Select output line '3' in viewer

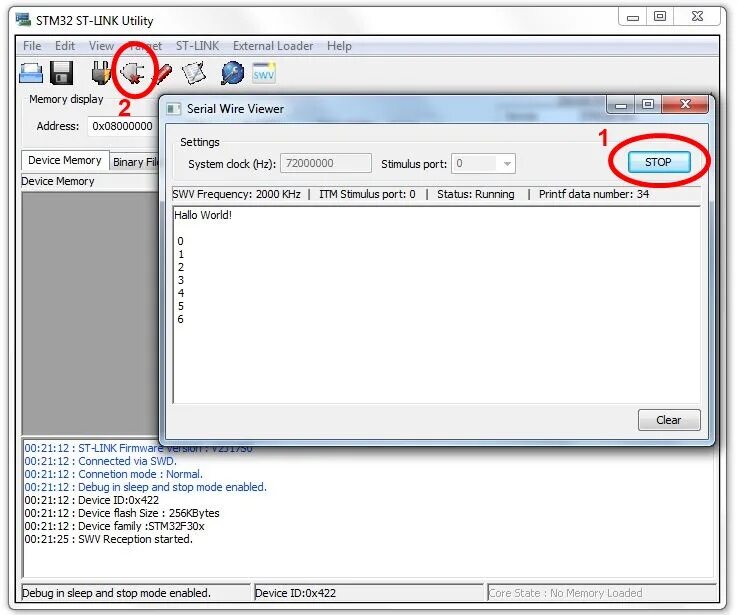tap(181, 280)
